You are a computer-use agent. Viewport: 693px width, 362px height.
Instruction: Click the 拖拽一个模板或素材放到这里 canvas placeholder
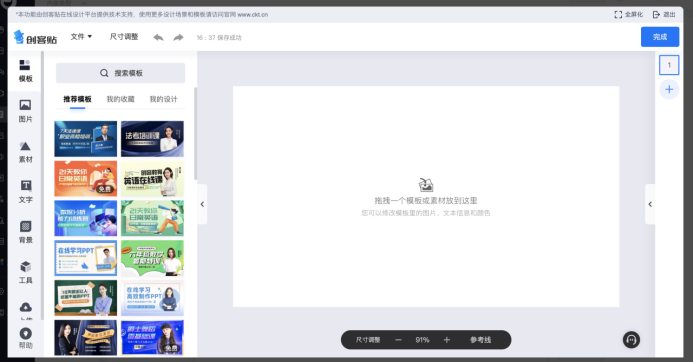click(426, 201)
